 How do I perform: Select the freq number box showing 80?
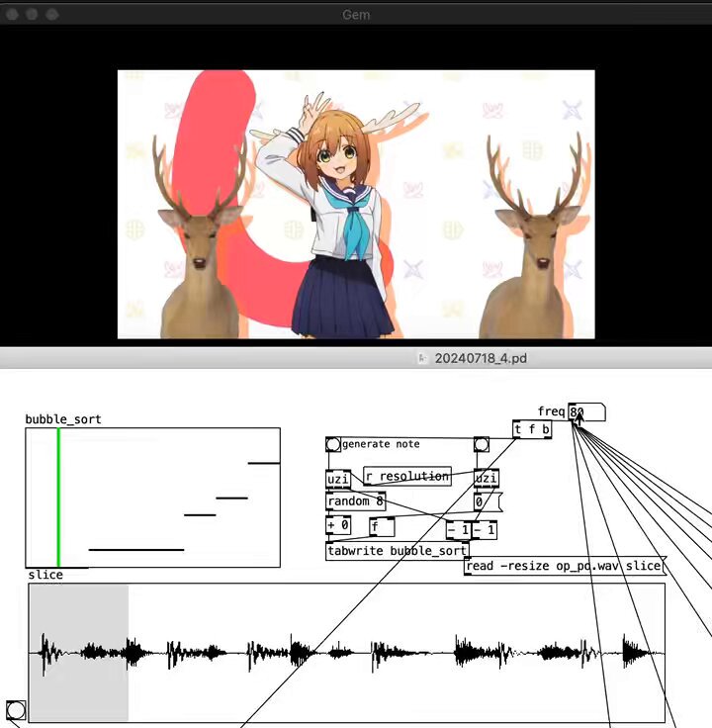coord(586,411)
